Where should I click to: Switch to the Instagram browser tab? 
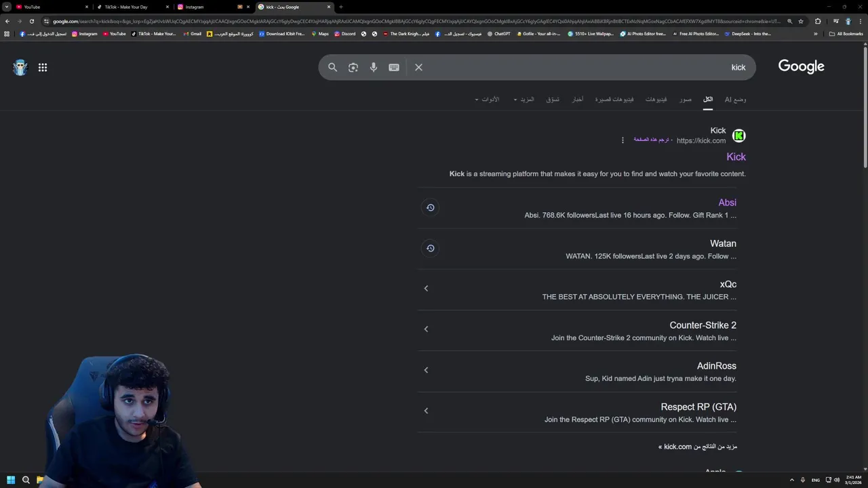pyautogui.click(x=212, y=7)
